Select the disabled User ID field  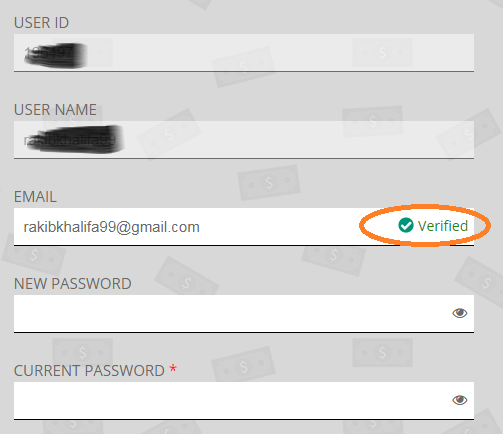tap(244, 53)
